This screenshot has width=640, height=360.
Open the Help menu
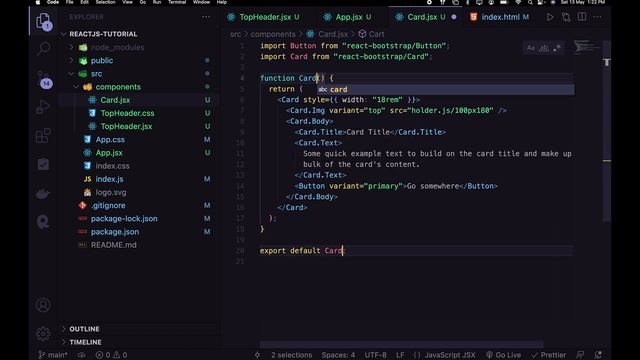222,2
